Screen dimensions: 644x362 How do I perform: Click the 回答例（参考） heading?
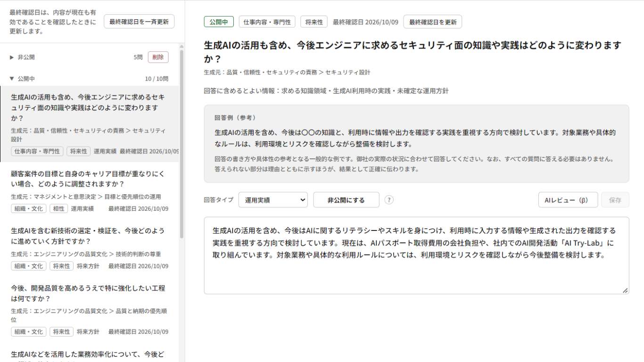[x=235, y=117]
